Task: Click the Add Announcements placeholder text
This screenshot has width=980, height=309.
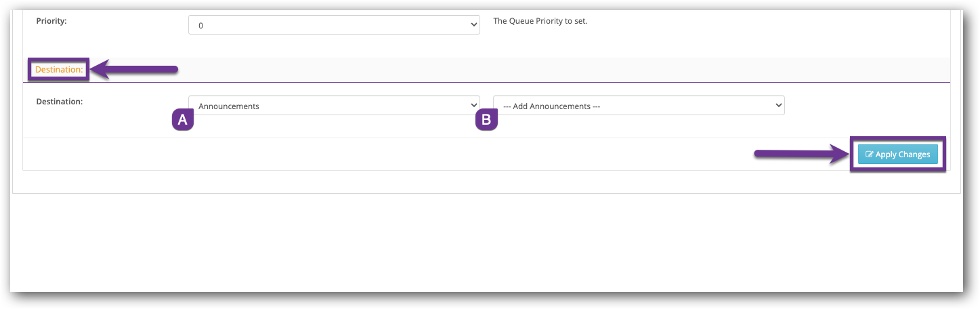Action: (x=551, y=106)
